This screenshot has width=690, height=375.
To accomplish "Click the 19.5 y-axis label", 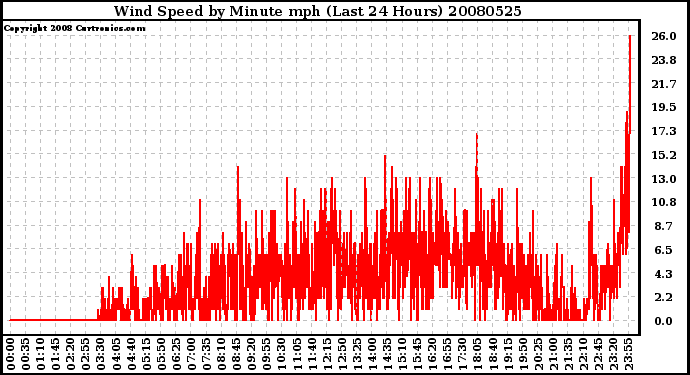I will pos(664,107).
